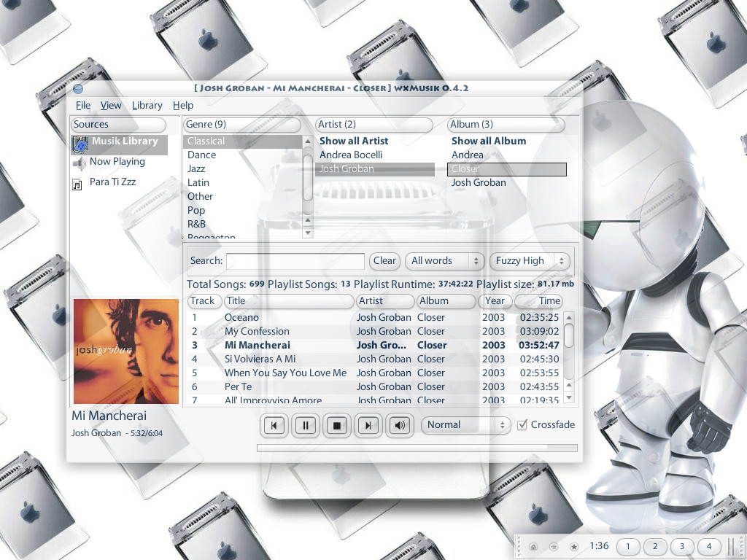
Task: Sort playlist by Artist column header
Action: [x=385, y=301]
